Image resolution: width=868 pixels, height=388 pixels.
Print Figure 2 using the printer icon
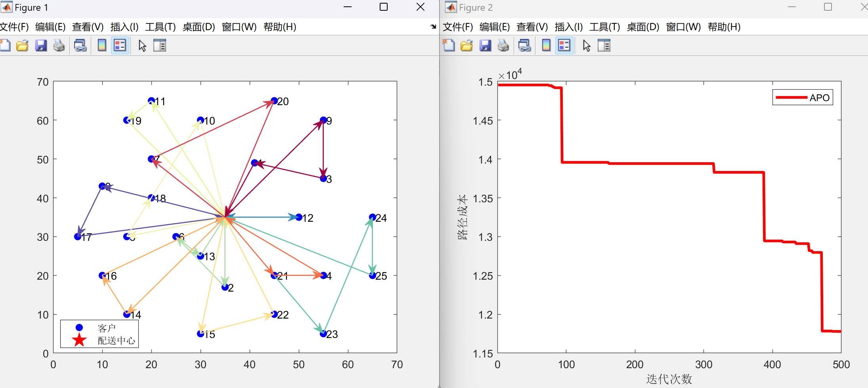[503, 46]
